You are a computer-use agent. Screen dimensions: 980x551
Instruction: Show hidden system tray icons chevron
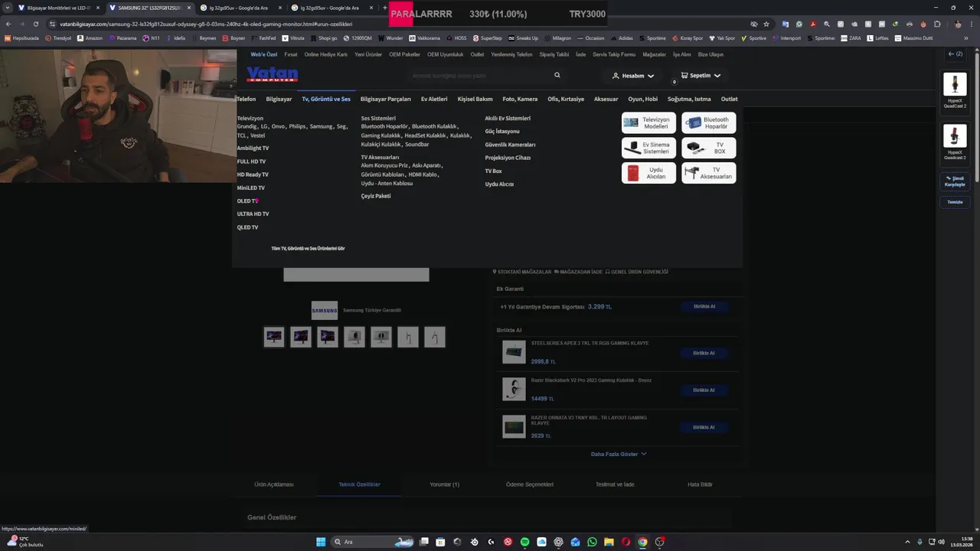[908, 542]
